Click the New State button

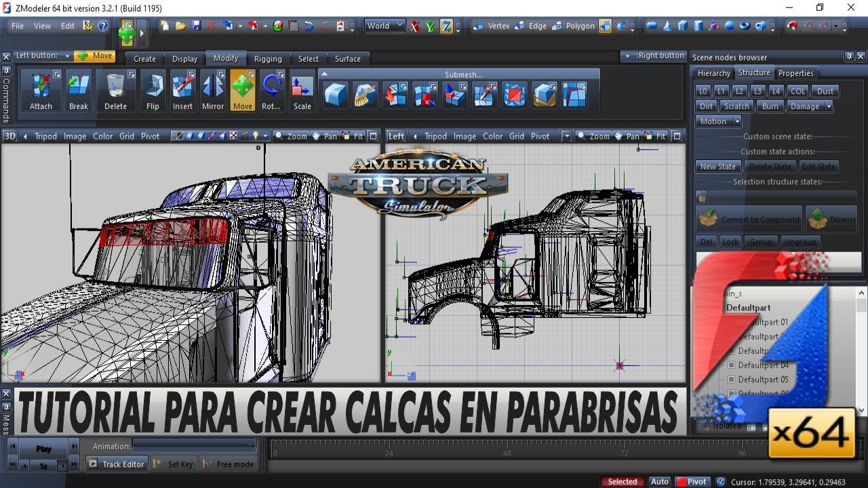click(718, 166)
